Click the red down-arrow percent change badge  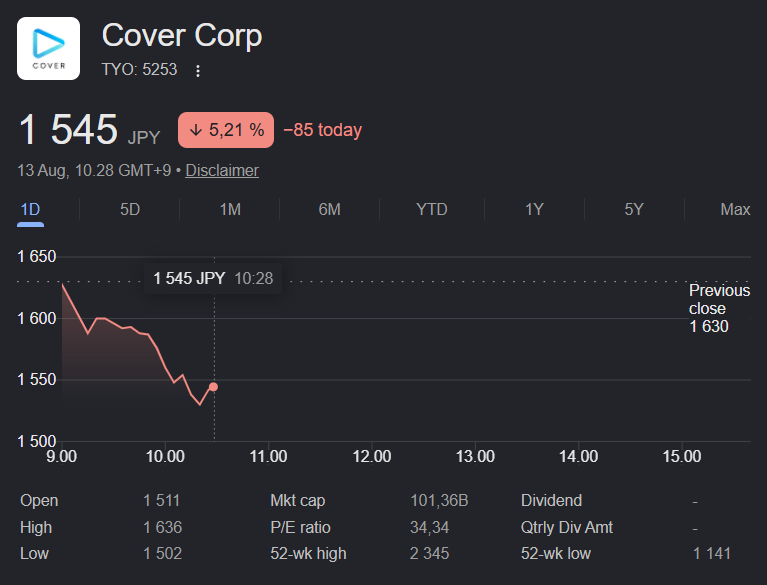click(x=226, y=130)
